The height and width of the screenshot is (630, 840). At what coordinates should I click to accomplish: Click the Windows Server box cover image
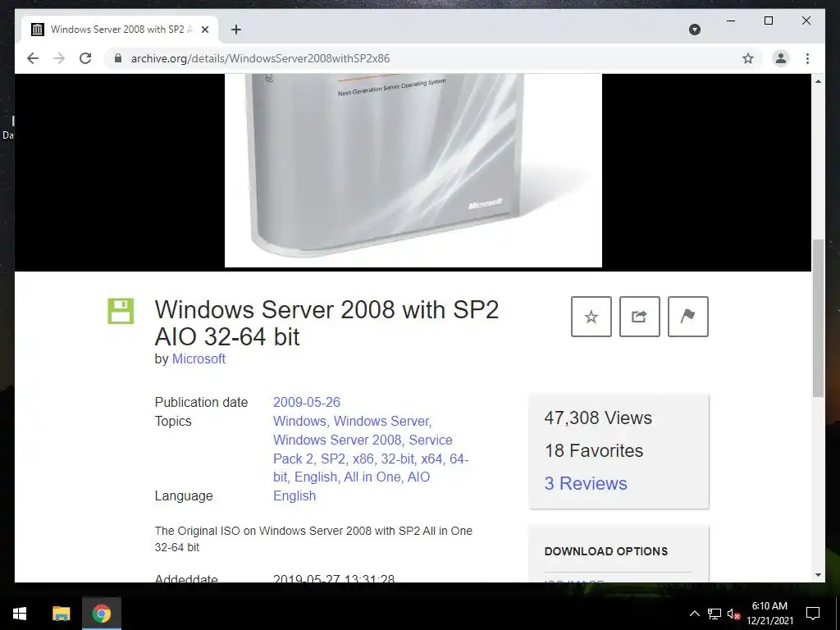[413, 171]
